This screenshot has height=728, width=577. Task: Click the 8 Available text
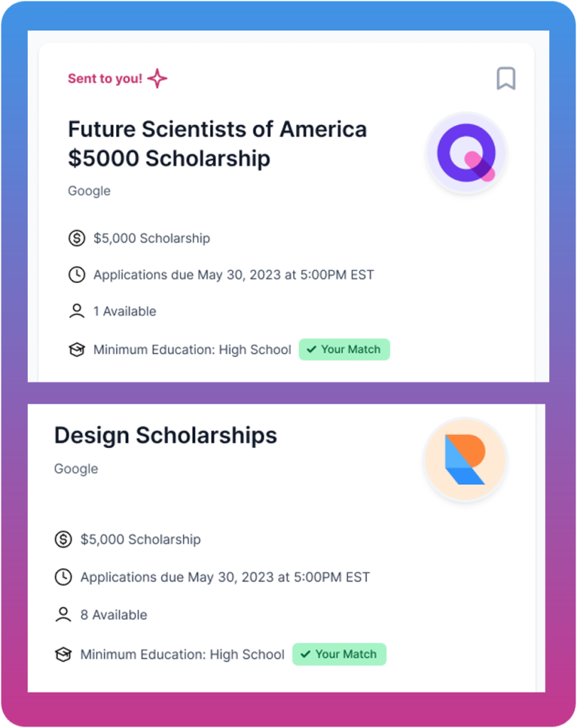114,615
